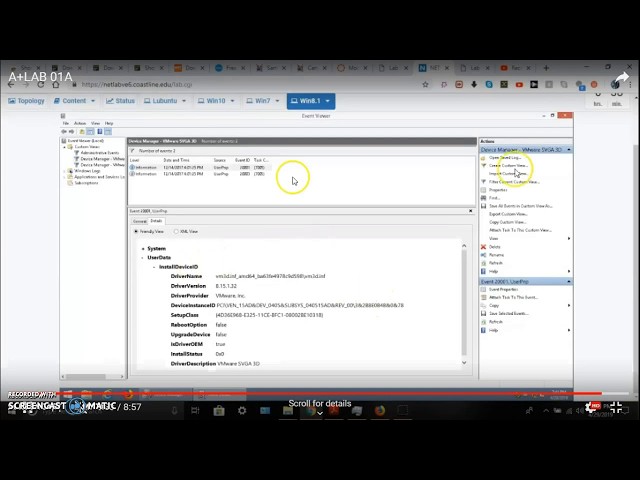
Task: Expand the System node in event details
Action: point(143,249)
